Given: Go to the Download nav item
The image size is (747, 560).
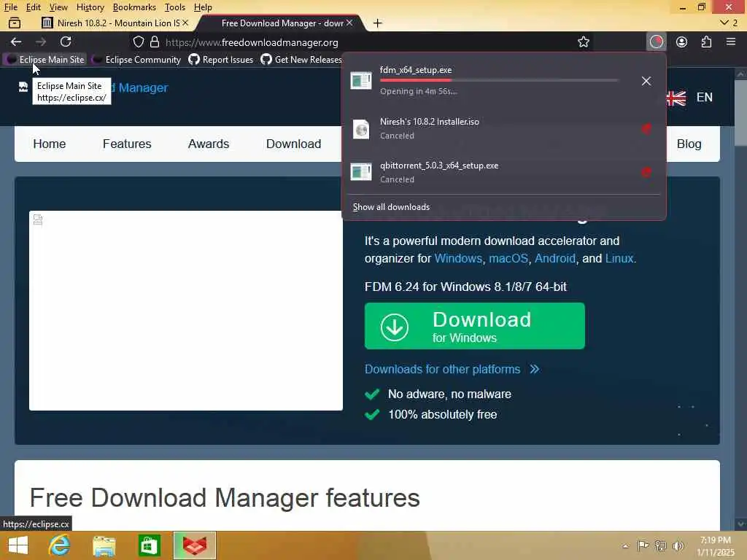Looking at the screenshot, I should click(293, 144).
